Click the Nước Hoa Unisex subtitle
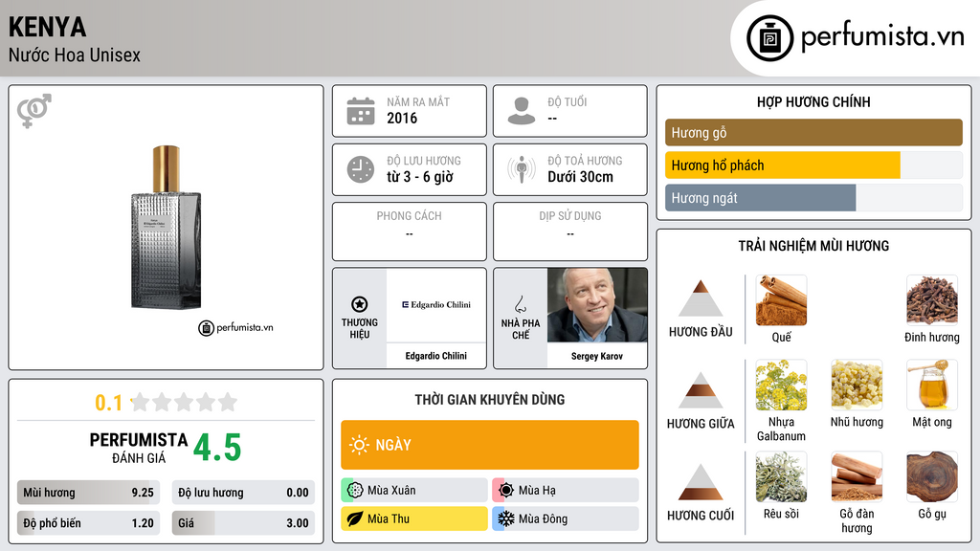 click(75, 55)
